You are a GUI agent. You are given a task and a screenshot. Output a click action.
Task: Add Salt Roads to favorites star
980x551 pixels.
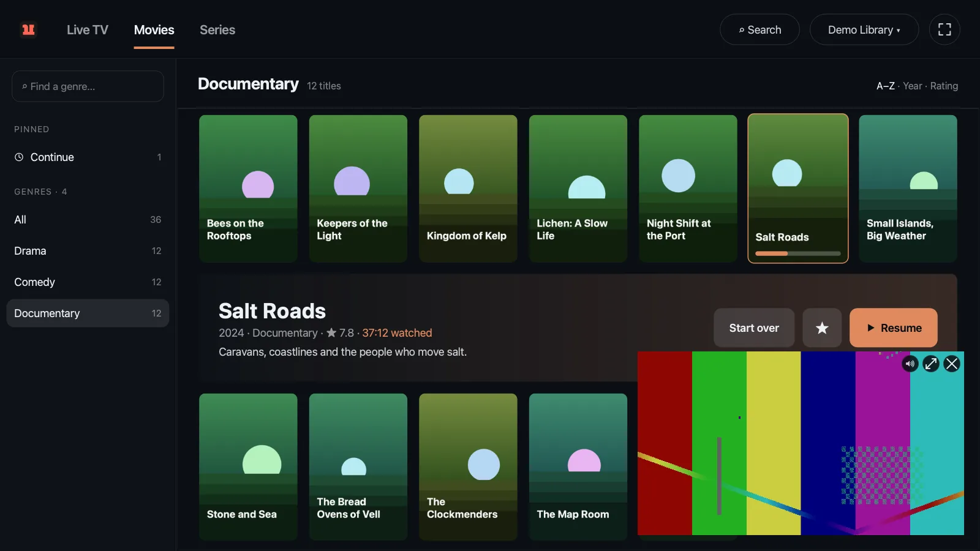pos(822,328)
